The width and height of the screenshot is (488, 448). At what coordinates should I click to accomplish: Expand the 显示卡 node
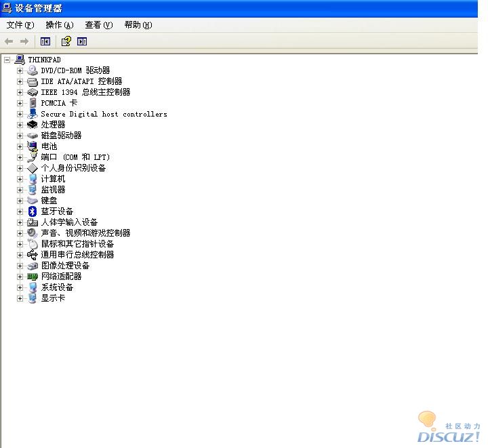[x=20, y=299]
